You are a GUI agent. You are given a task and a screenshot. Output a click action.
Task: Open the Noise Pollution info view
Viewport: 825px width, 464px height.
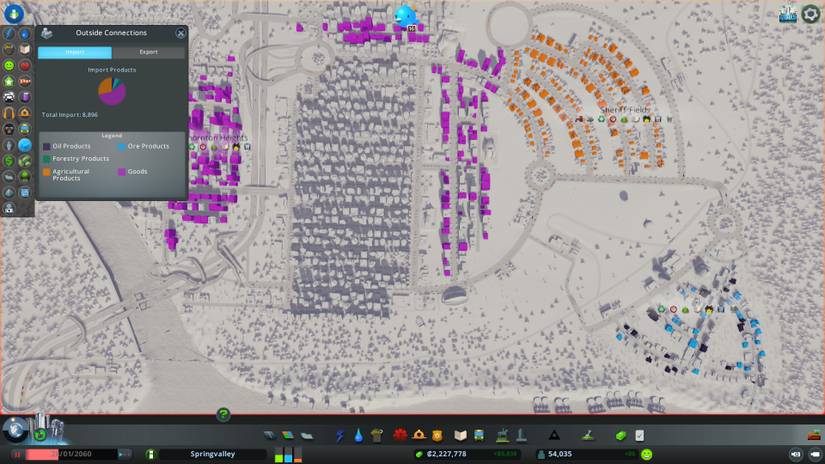tap(9, 113)
